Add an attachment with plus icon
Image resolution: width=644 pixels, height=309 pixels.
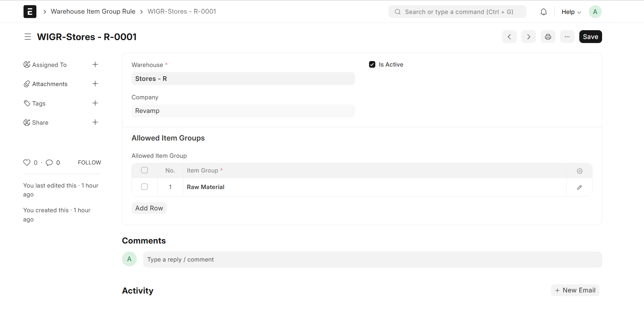tap(95, 84)
